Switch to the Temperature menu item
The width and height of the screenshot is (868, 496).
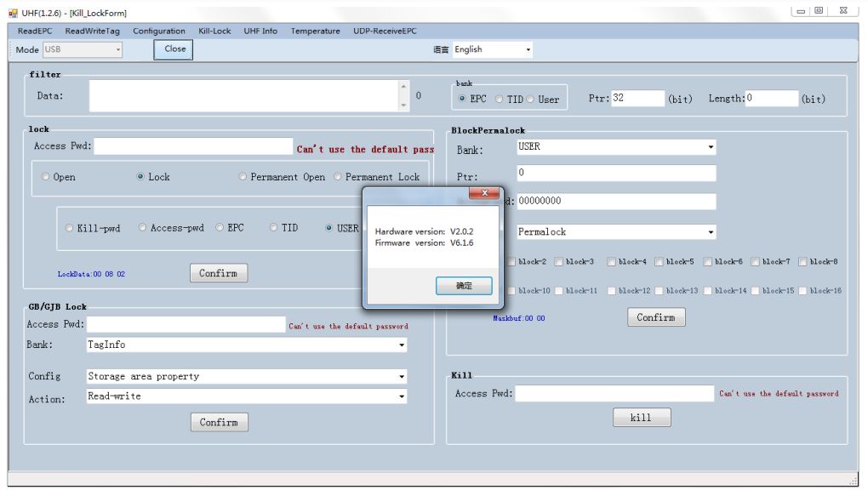click(x=316, y=31)
